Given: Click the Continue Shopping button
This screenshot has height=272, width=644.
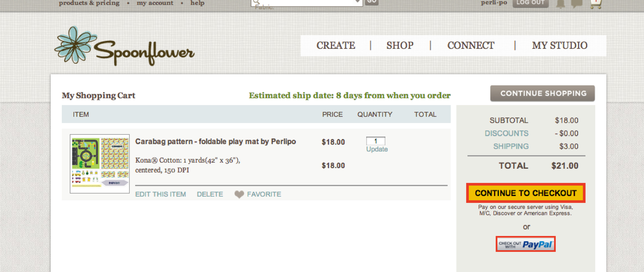Looking at the screenshot, I should (x=542, y=93).
